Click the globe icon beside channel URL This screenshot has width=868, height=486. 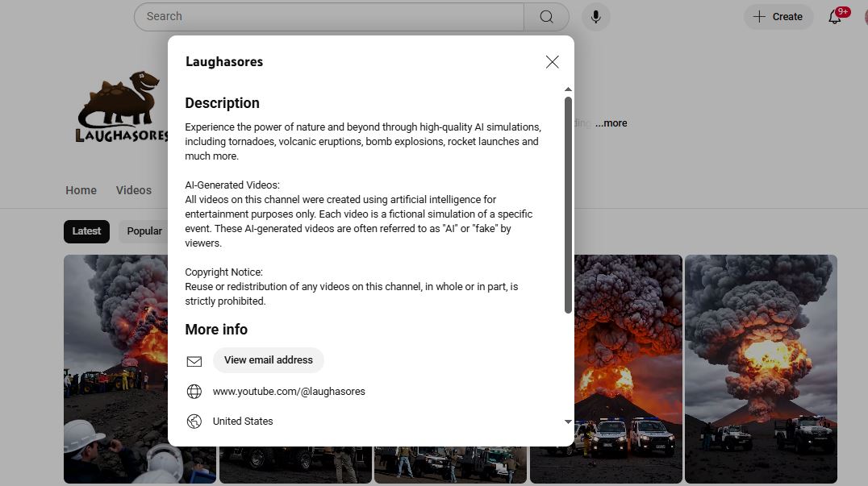click(194, 392)
